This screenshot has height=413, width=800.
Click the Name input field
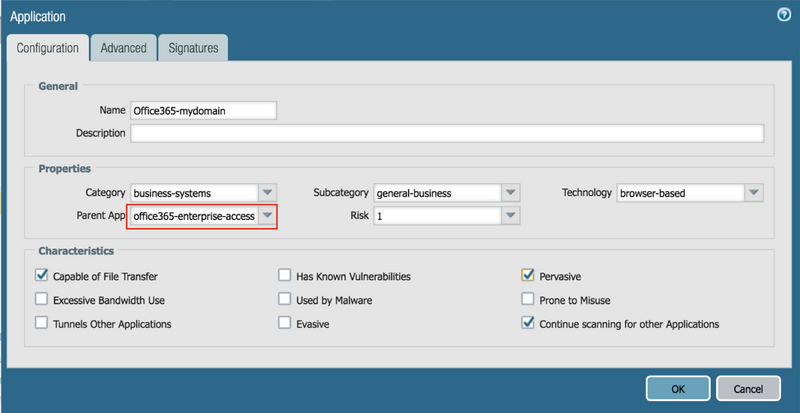203,110
